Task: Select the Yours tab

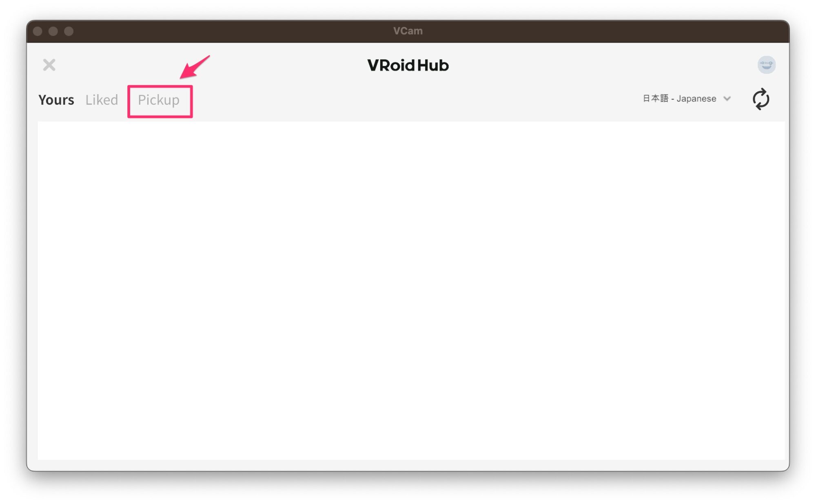Action: (56, 100)
